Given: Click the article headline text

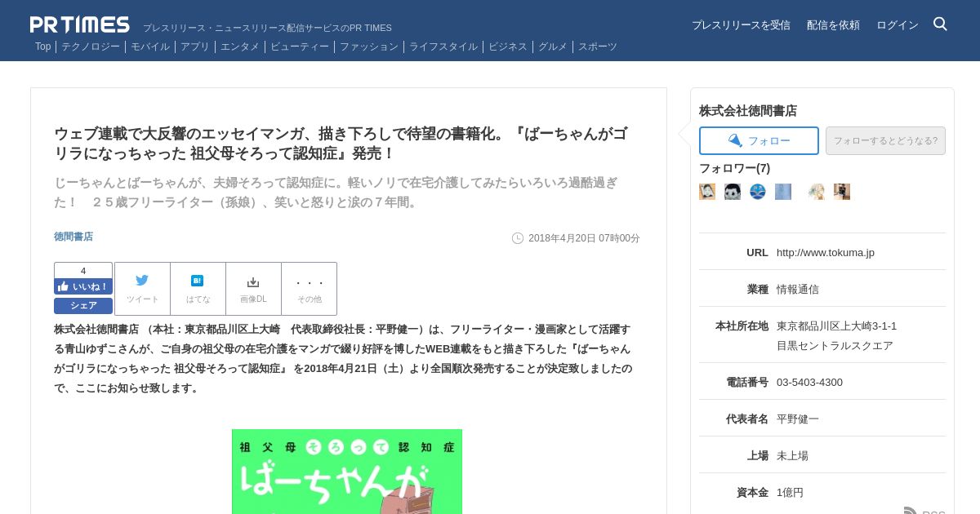Looking at the screenshot, I should (x=341, y=144).
